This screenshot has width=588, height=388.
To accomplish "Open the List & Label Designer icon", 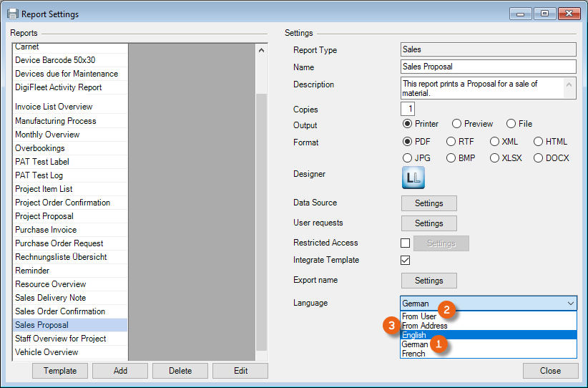I will click(413, 178).
